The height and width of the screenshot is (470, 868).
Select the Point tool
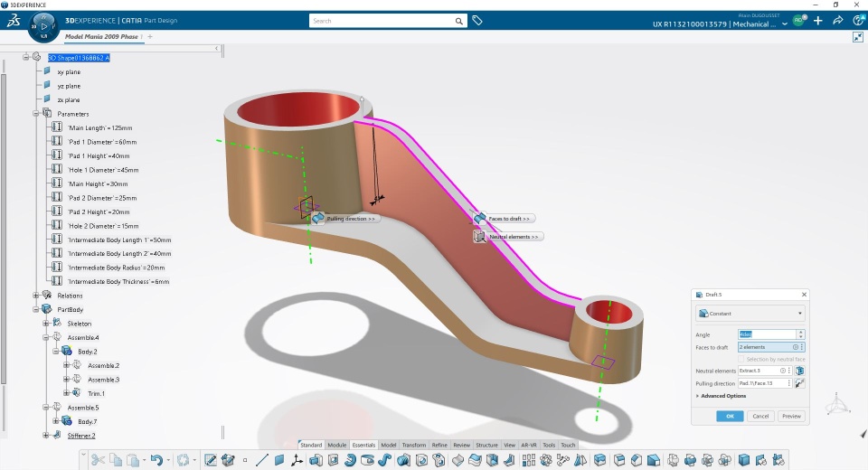tap(245, 460)
